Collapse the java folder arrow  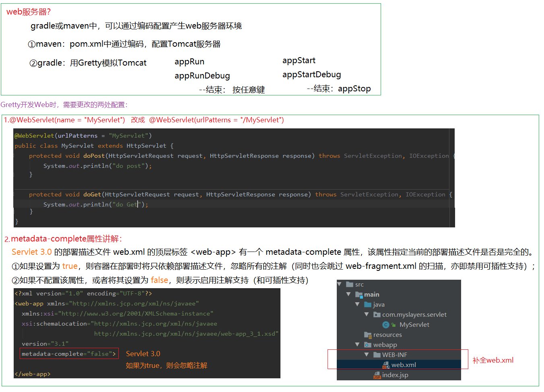click(357, 304)
